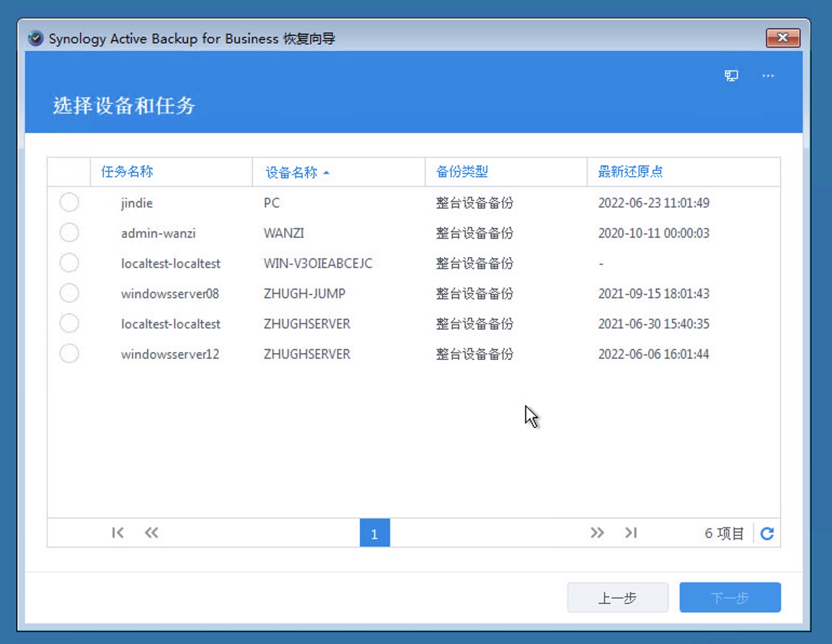This screenshot has width=832, height=644.
Task: Open the three-dots more options menu
Action: (768, 76)
